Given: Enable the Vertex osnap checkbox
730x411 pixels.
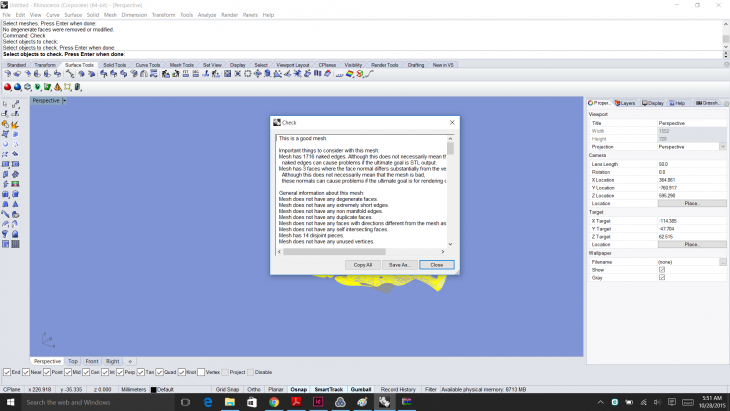Looking at the screenshot, I should 201,372.
